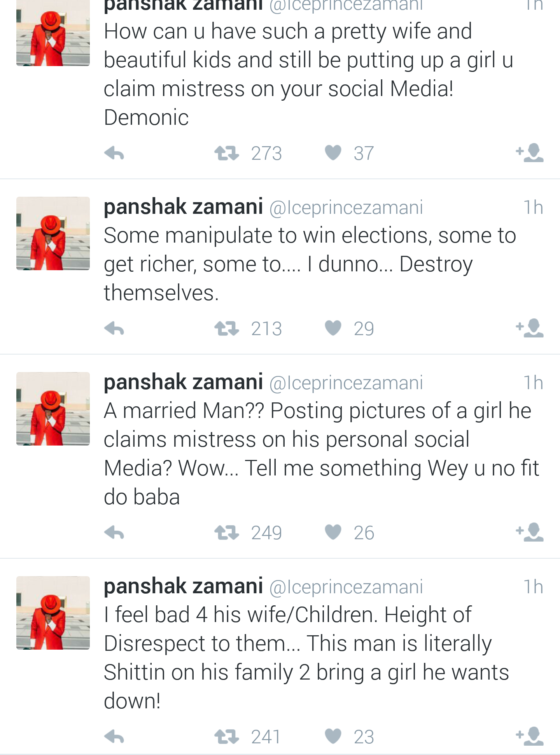Follow user from 'do baba' tweet
Image resolution: width=560 pixels, height=755 pixels.
(x=530, y=532)
